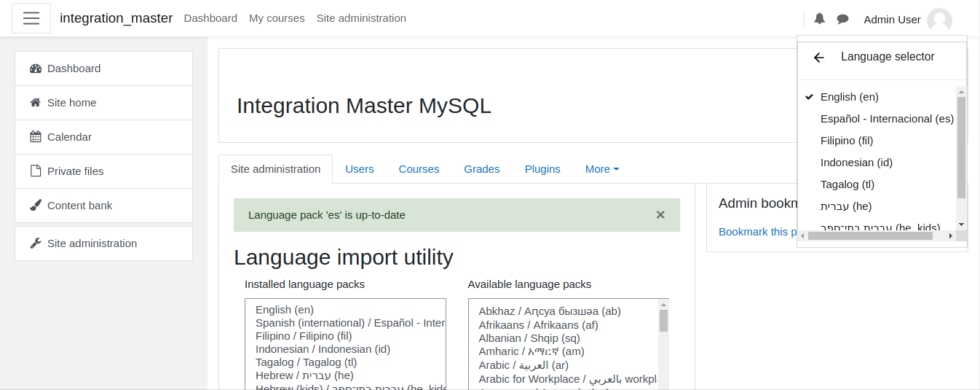Click the Language selector vertical scrollbar thumb
Image resolution: width=980 pixels, height=390 pixels.
coord(961,147)
